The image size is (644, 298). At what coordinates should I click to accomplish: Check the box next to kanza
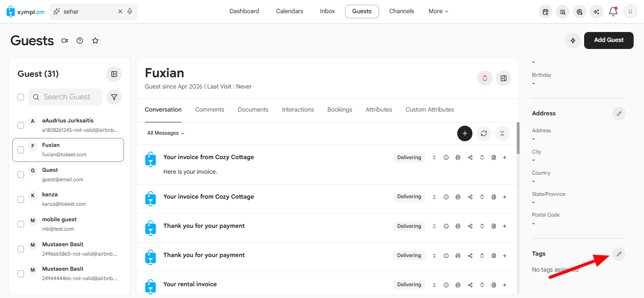point(21,199)
